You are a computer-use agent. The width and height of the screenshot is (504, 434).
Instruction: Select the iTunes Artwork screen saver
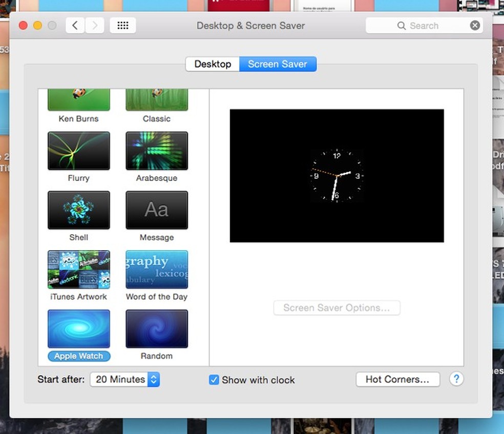[79, 270]
